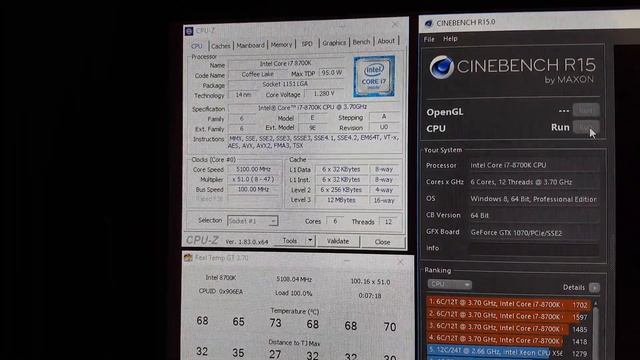Open the File menu in Cinebench
Screen dimensions: 640x360
(429, 39)
